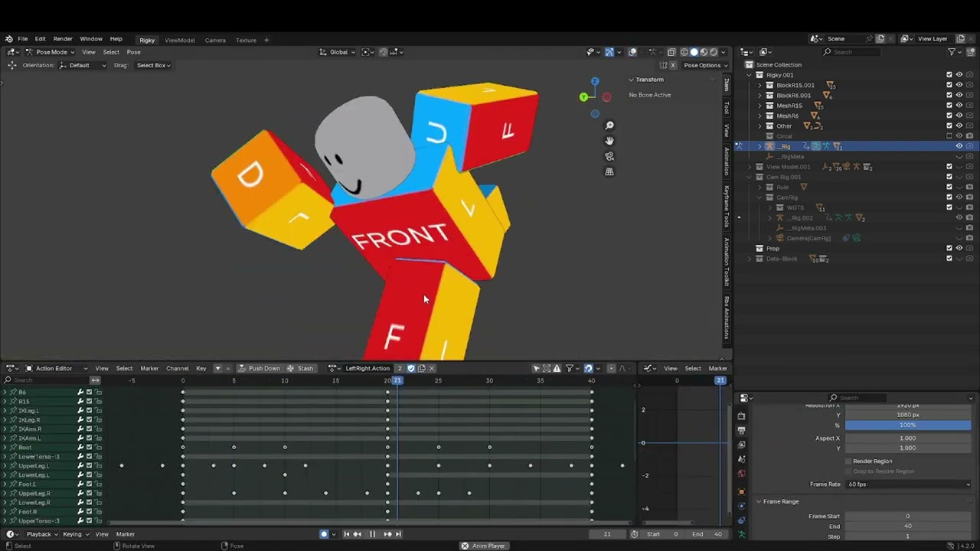Click new collection icon in Outliner
Screen dimensions: 980x551
[x=969, y=52]
